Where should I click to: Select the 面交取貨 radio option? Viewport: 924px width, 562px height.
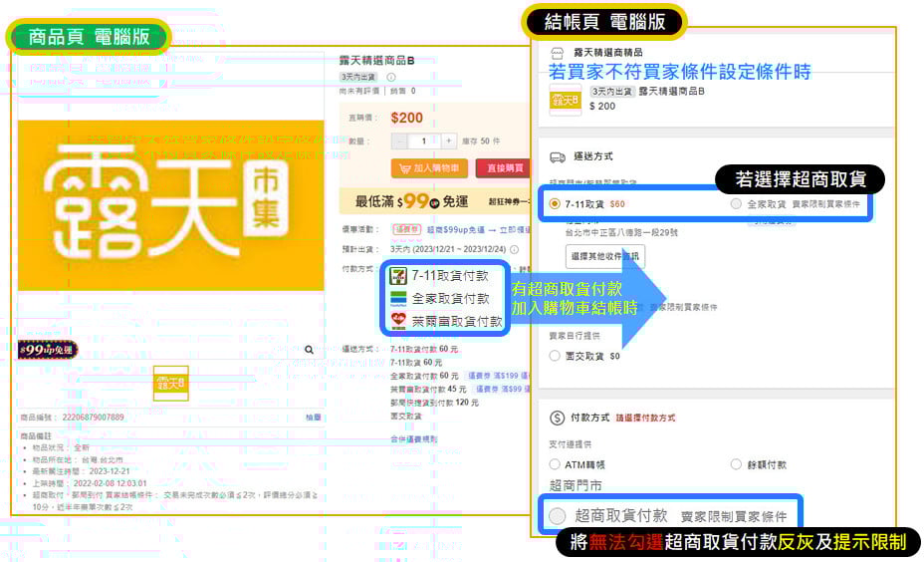coord(555,356)
